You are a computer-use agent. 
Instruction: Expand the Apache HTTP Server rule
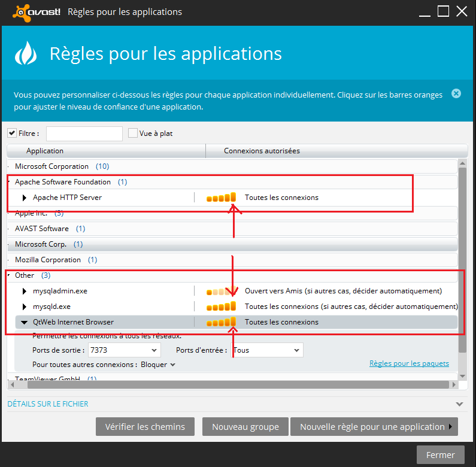click(25, 198)
